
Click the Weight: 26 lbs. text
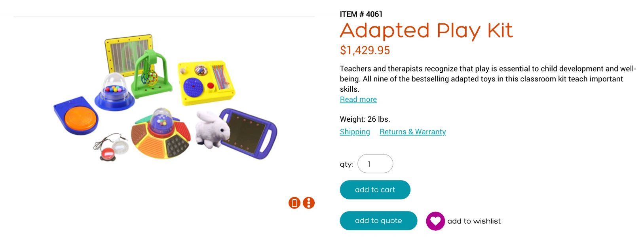coord(365,119)
